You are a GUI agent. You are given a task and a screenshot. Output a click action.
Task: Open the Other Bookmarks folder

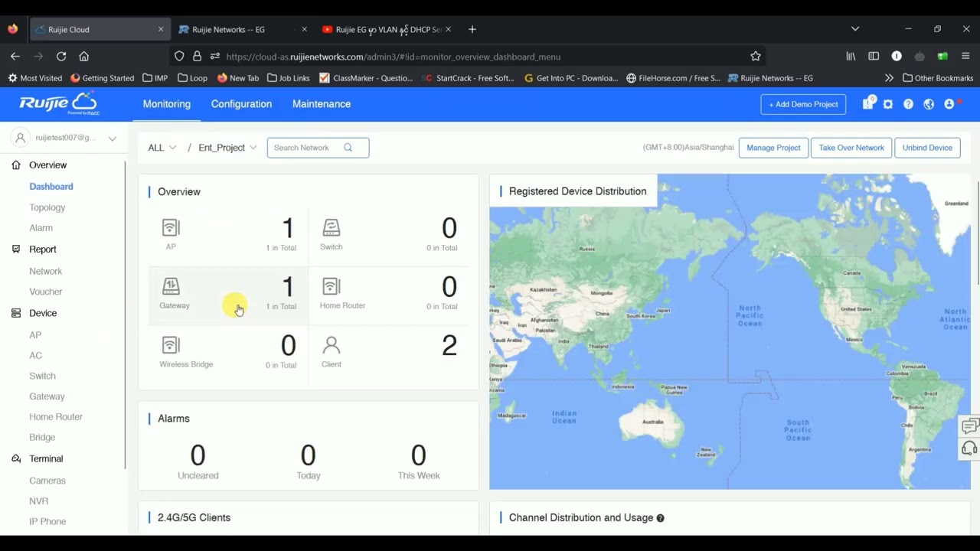[x=938, y=78]
